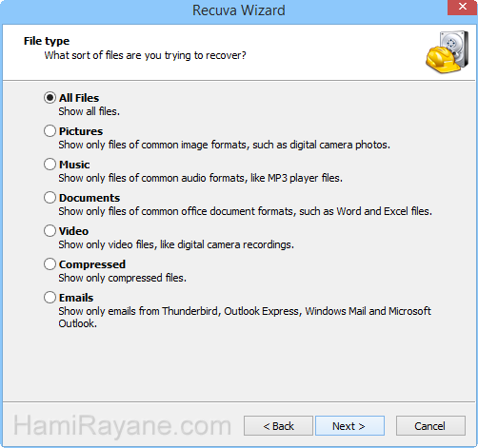This screenshot has height=448, width=478.
Task: Click the 'File type' heading
Action: coord(47,41)
